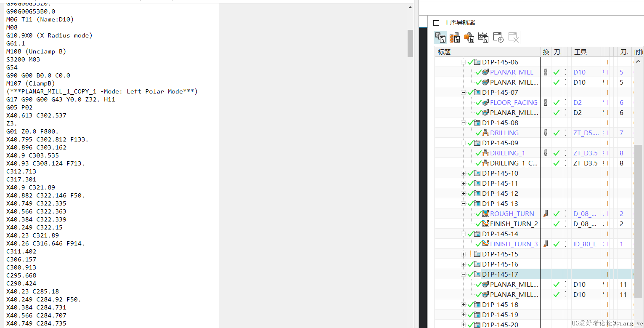Click FINISH_TURN_3 operation icon

point(485,244)
